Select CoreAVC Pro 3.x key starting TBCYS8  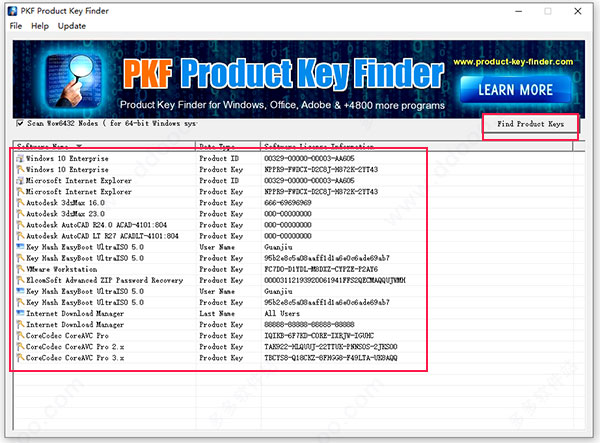pyautogui.click(x=331, y=358)
